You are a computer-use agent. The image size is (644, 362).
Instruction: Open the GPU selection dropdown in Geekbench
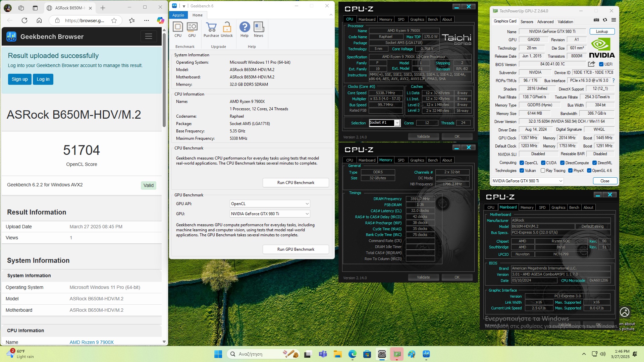[270, 214]
